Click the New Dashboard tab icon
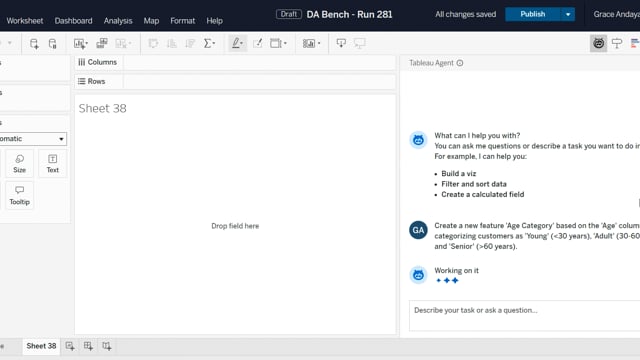This screenshot has width=640, height=360. pos(88,346)
